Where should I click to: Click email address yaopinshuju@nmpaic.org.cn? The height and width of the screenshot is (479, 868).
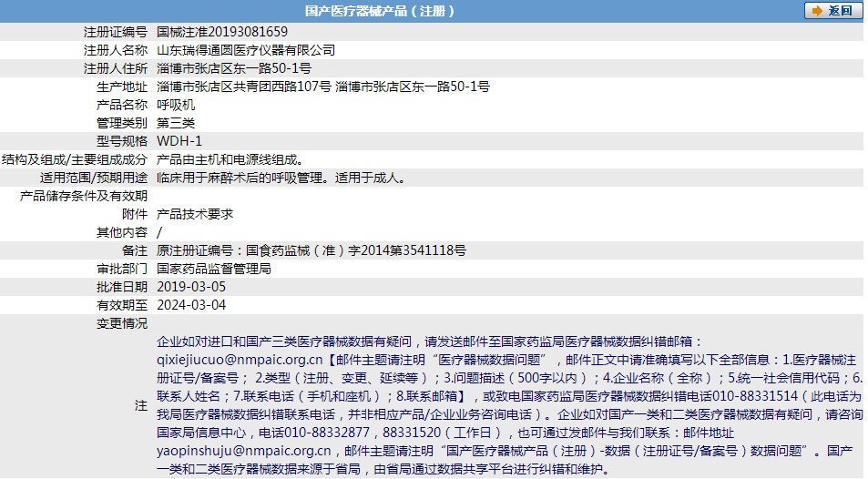coord(243,452)
